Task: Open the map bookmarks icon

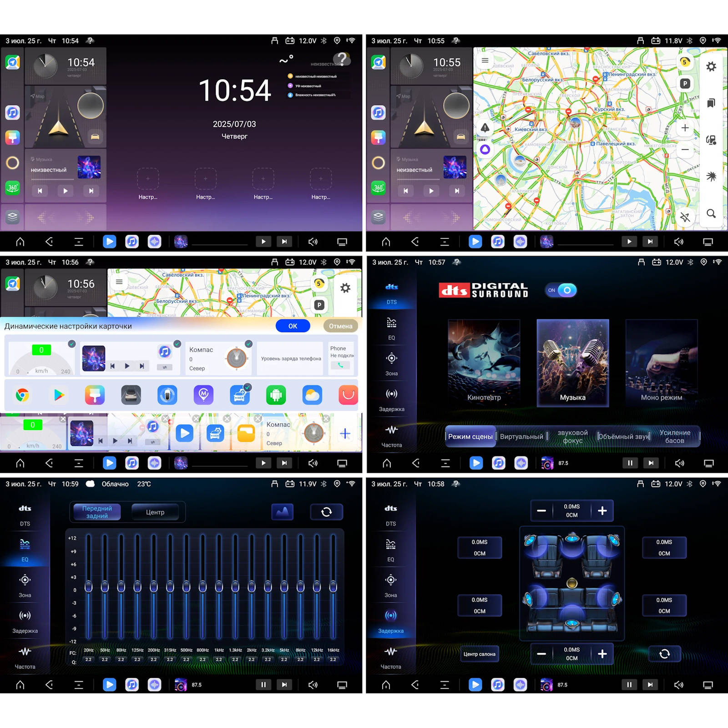Action: [x=711, y=103]
